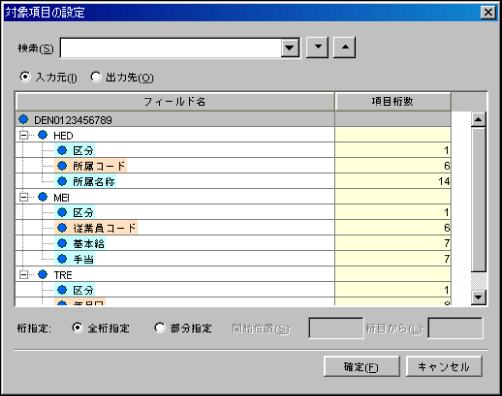Click the digit count 14 cell

click(x=393, y=181)
